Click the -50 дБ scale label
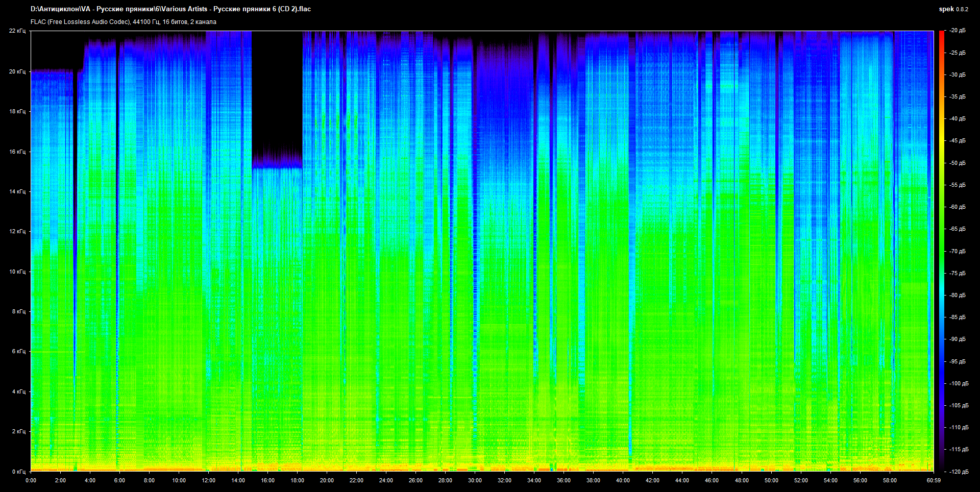The image size is (980, 492). [x=958, y=163]
